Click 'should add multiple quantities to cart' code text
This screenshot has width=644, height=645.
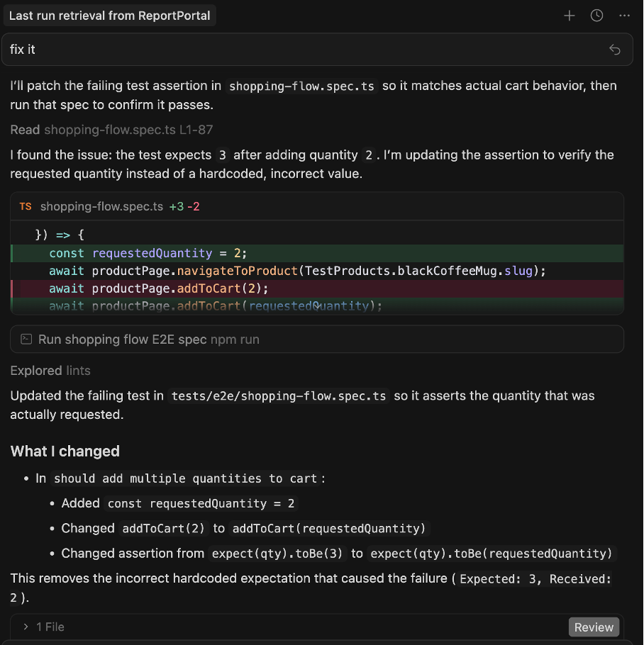pos(185,479)
